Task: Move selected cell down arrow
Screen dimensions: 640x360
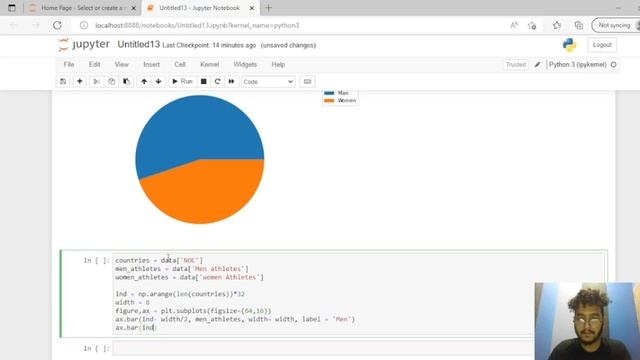Action: (x=158, y=82)
